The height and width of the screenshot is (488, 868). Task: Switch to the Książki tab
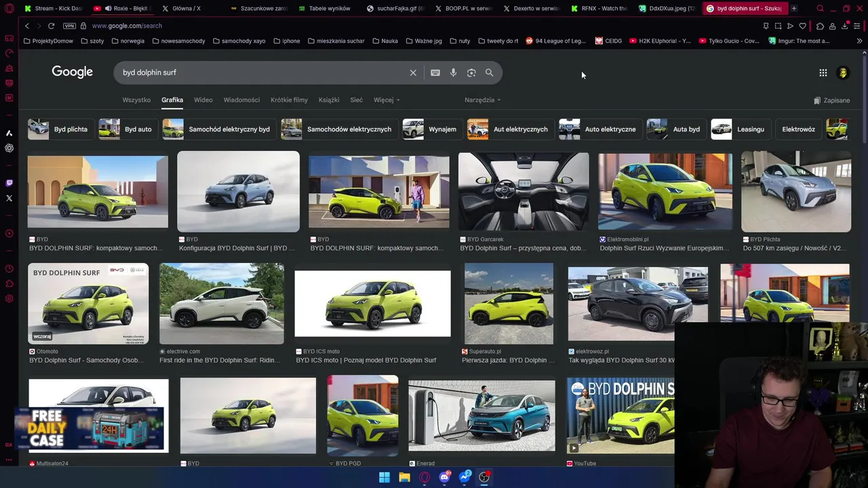coord(329,100)
